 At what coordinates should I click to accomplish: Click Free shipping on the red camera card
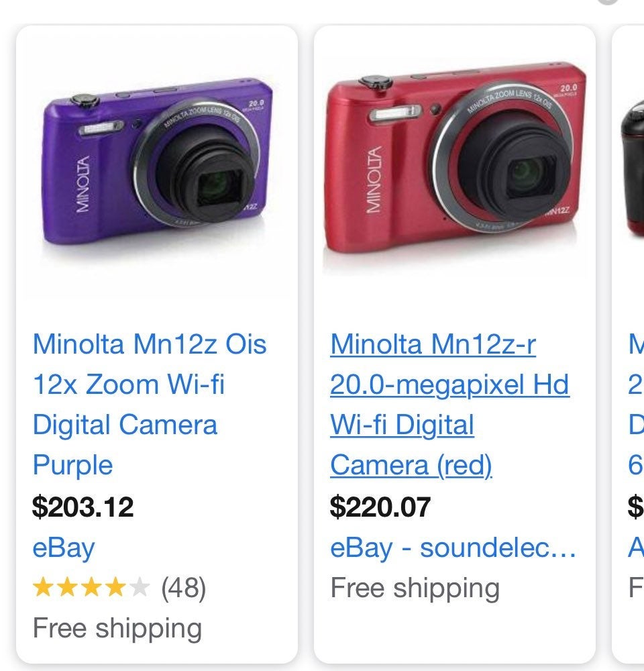click(x=415, y=588)
